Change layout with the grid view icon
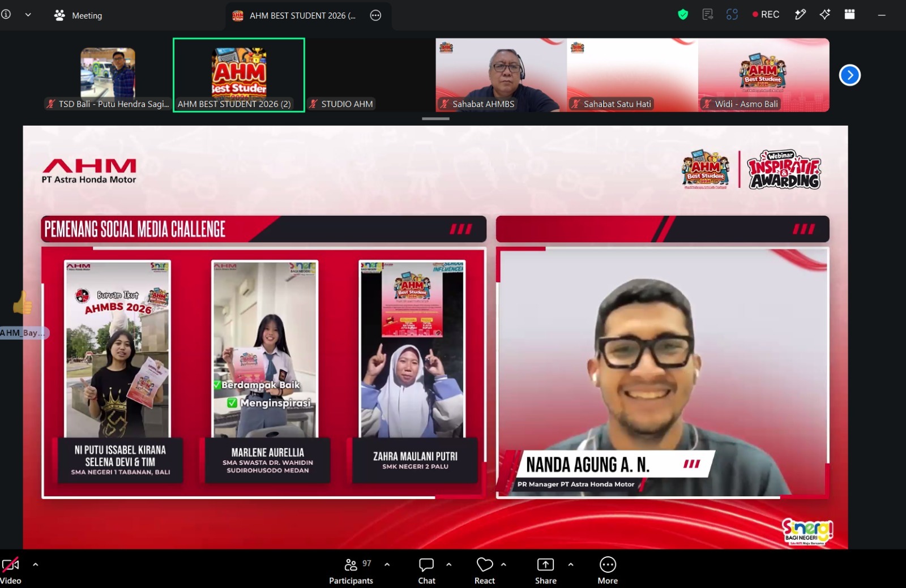 (x=849, y=15)
